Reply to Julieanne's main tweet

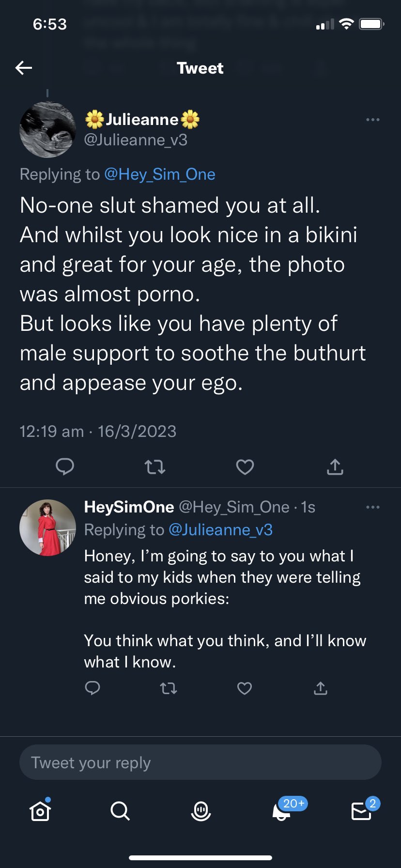click(x=65, y=466)
